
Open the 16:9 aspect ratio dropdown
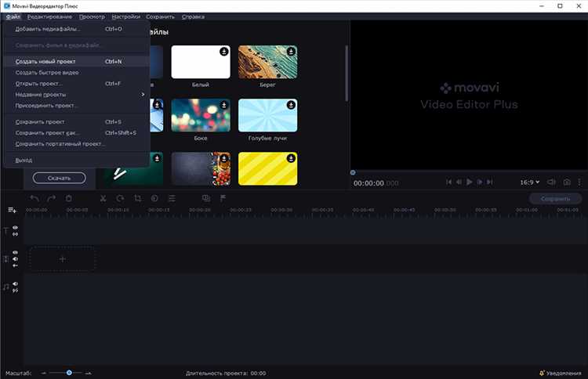click(x=529, y=182)
